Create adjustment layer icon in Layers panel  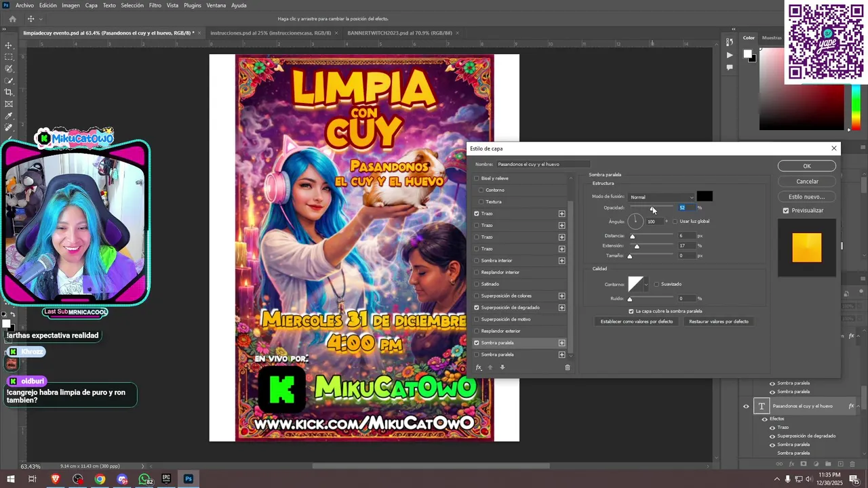coord(816,464)
